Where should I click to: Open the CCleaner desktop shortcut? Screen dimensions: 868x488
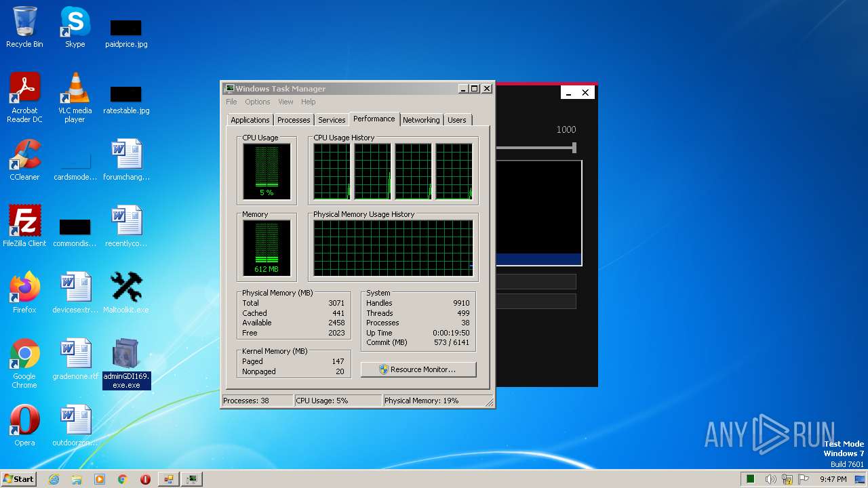coord(24,160)
